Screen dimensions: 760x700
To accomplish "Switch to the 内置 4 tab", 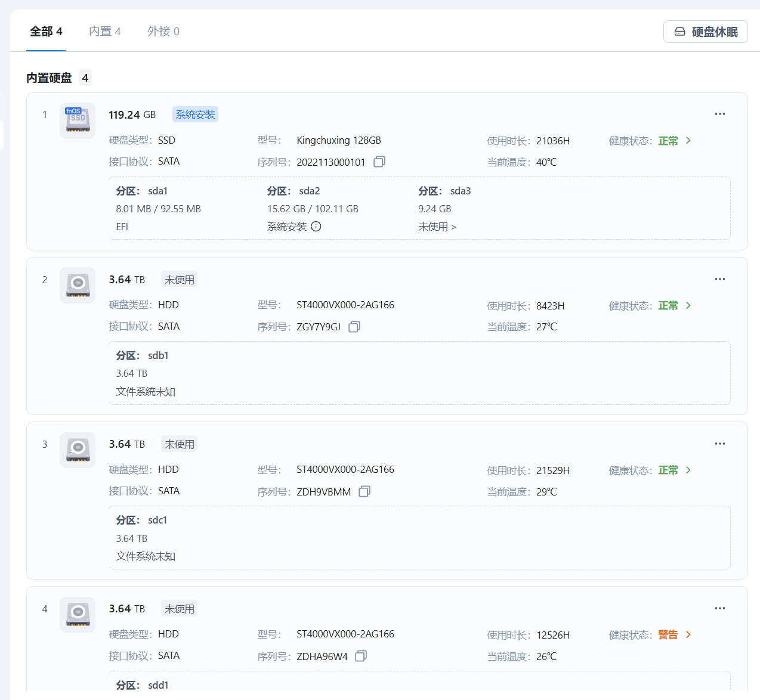I will [105, 32].
